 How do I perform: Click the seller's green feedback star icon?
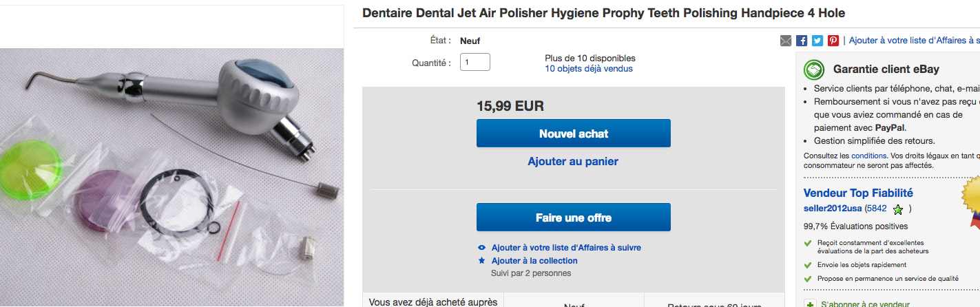(x=898, y=209)
